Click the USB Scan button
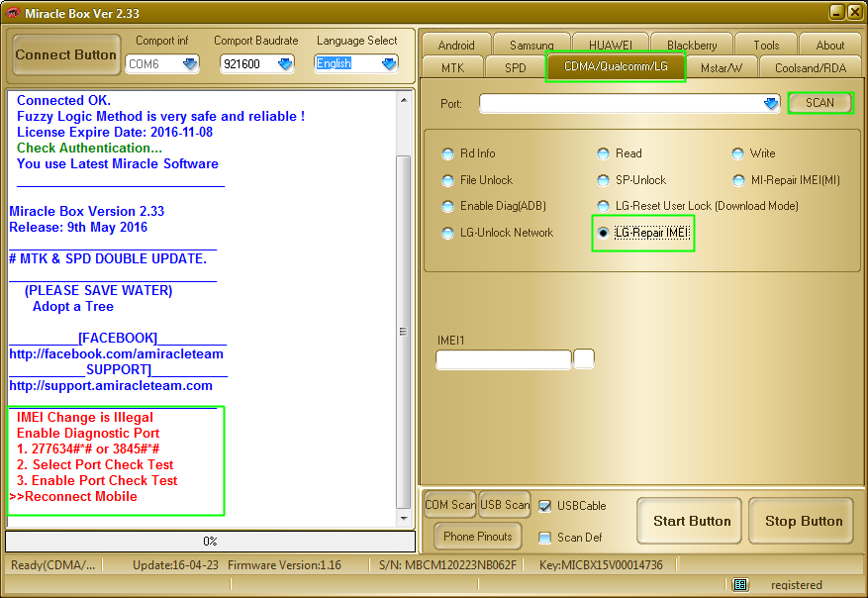This screenshot has width=868, height=598. [505, 505]
